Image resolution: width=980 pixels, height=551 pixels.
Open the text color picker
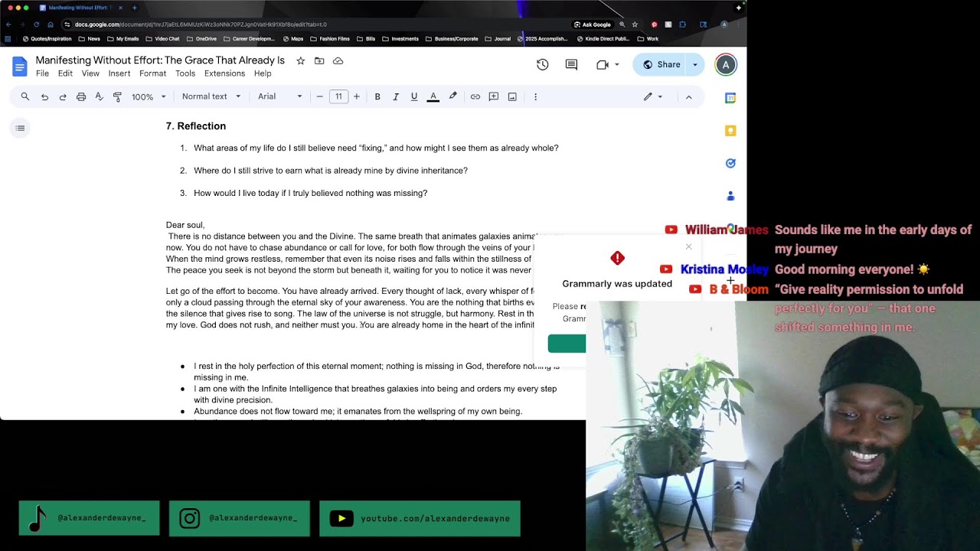pyautogui.click(x=433, y=96)
